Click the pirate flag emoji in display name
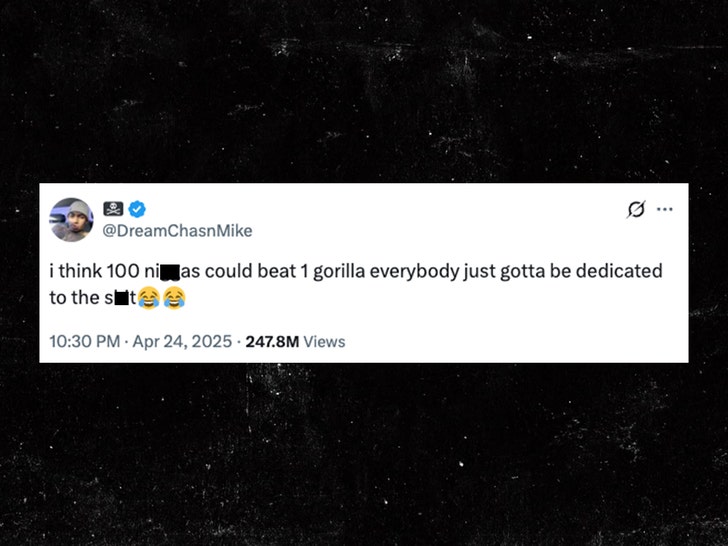Image resolution: width=728 pixels, height=546 pixels. 114,209
